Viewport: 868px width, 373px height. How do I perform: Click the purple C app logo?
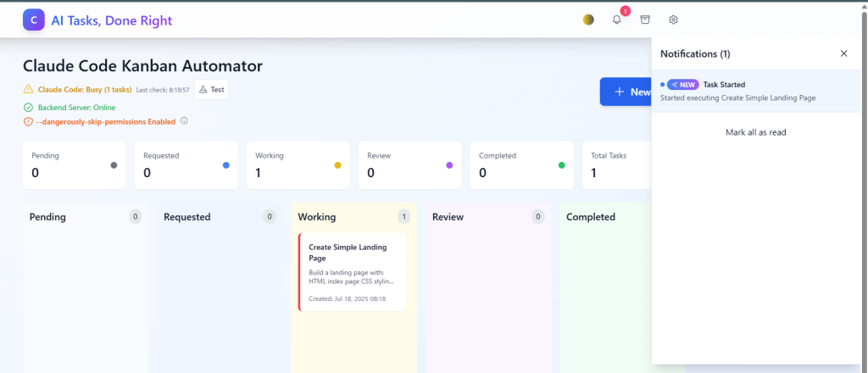[34, 20]
